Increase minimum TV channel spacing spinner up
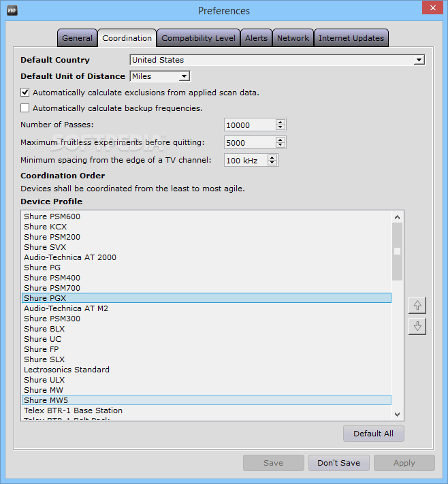The height and width of the screenshot is (484, 448). click(x=272, y=157)
